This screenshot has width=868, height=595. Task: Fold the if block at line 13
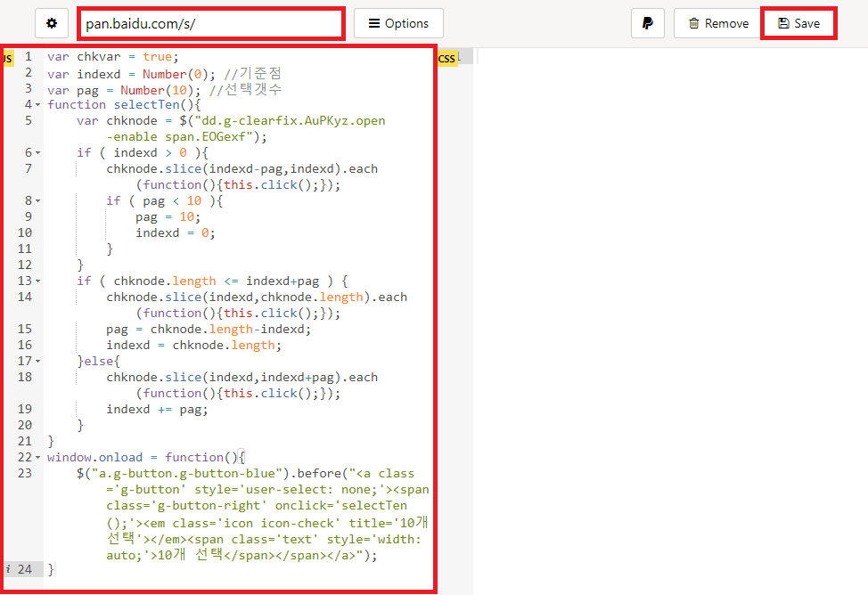click(38, 281)
